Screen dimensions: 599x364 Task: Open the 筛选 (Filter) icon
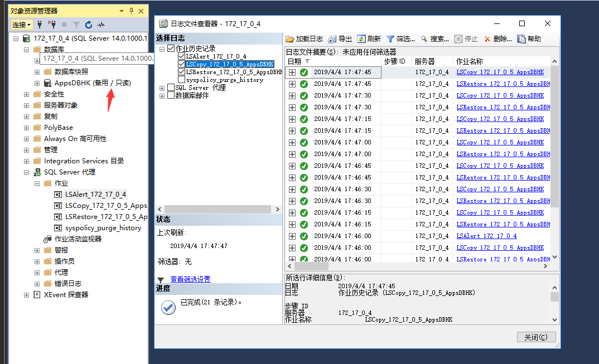click(x=399, y=39)
